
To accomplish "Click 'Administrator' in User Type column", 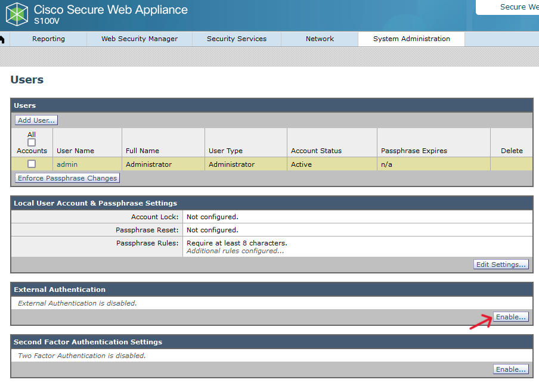I will pos(232,164).
